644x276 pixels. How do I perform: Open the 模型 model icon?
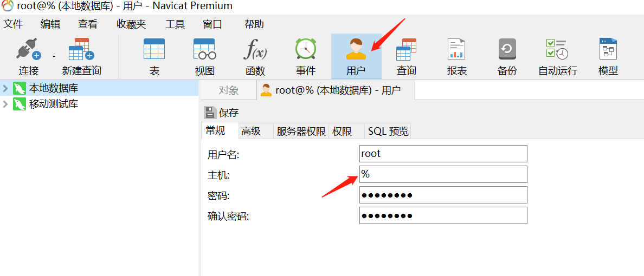click(x=608, y=57)
